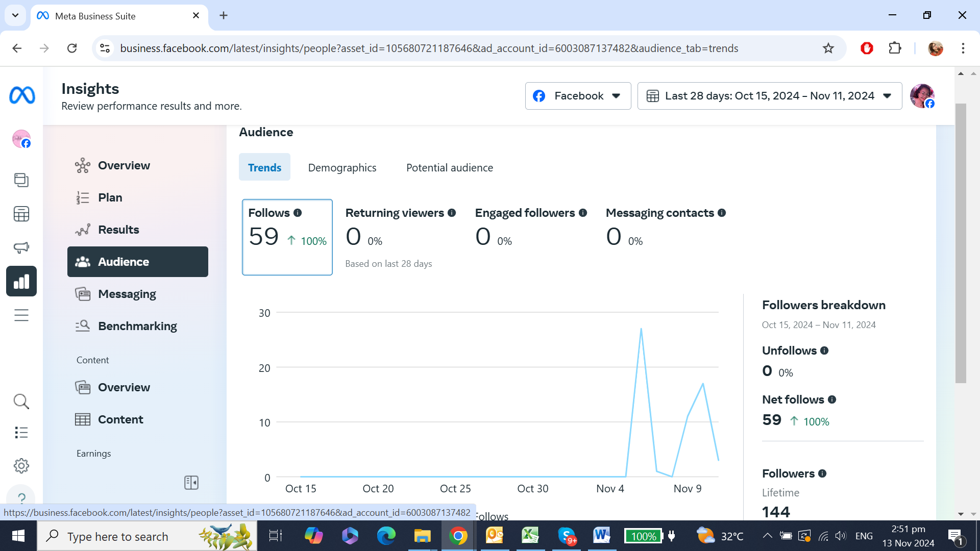Image resolution: width=980 pixels, height=551 pixels.
Task: Switch to the Potential audience tab
Action: (x=449, y=167)
